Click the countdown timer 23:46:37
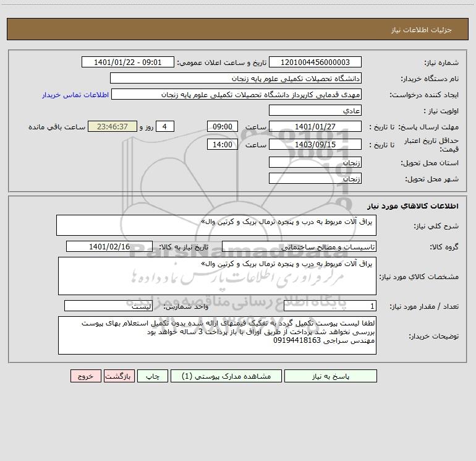 [x=113, y=126]
